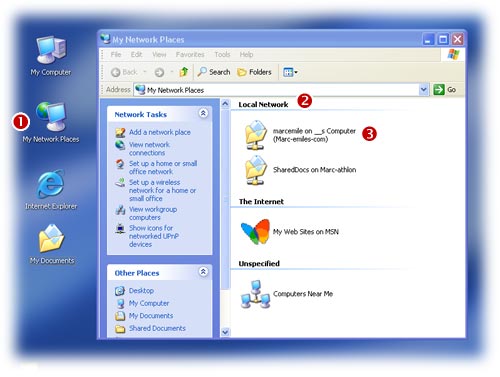Click the Desktop icon in Other Places
Image resolution: width=500 pixels, height=377 pixels.
click(x=120, y=291)
